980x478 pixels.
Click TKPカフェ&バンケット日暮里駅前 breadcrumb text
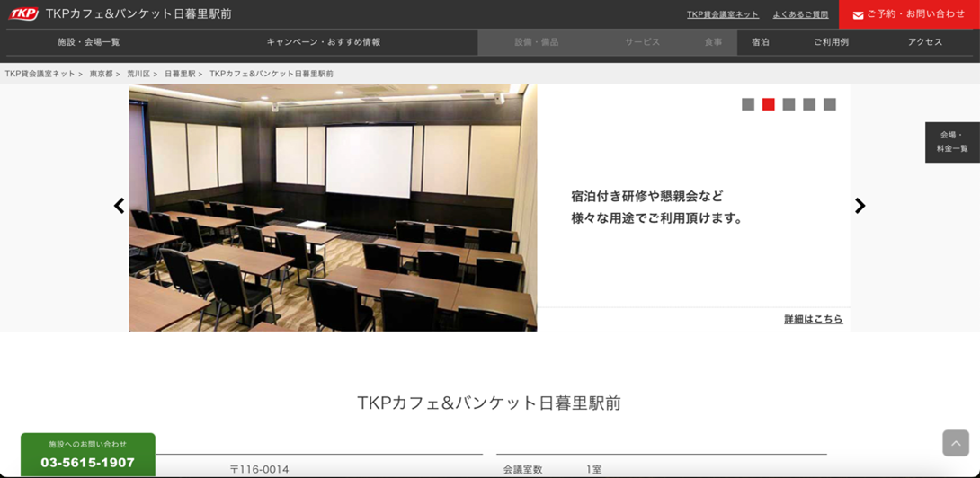coord(272,74)
